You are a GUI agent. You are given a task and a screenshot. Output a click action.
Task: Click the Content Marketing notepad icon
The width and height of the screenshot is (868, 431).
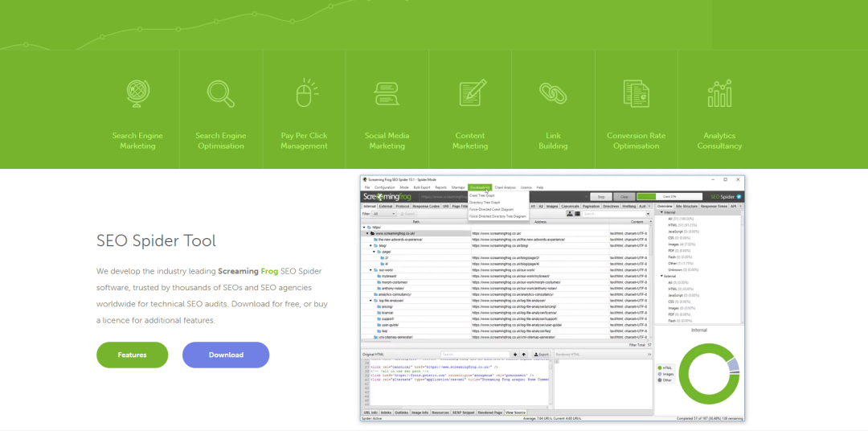(473, 92)
